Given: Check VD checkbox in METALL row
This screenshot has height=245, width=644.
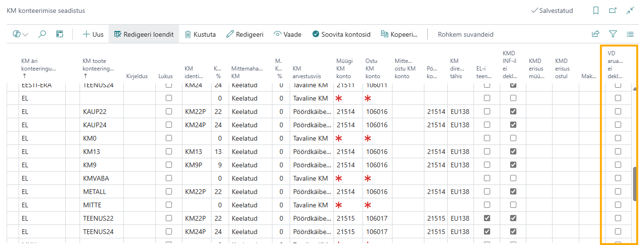Looking at the screenshot, I should pos(618,192).
